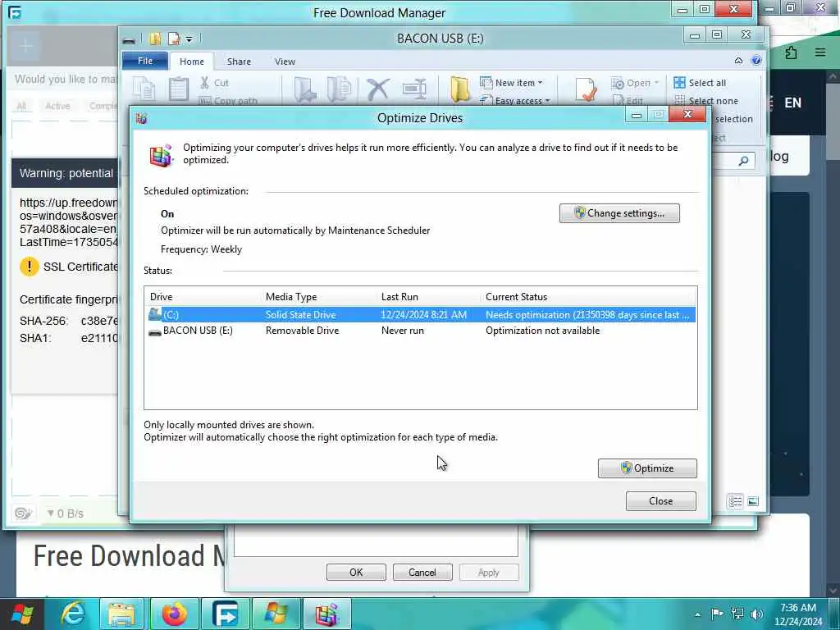
Task: Open Change settings for scheduled optimization
Action: (619, 213)
